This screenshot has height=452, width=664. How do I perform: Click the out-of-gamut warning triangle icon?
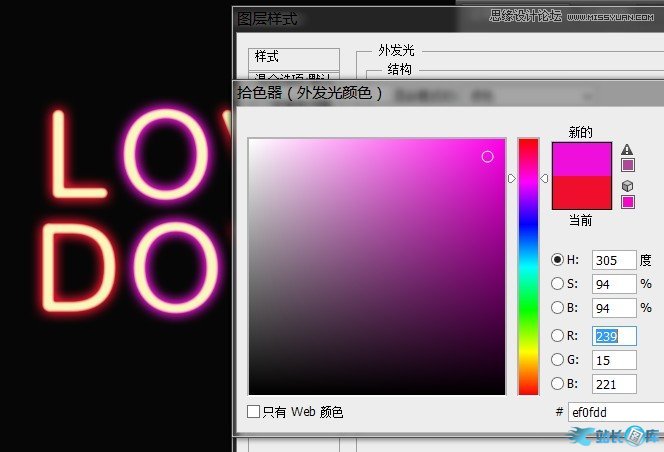pyautogui.click(x=628, y=150)
